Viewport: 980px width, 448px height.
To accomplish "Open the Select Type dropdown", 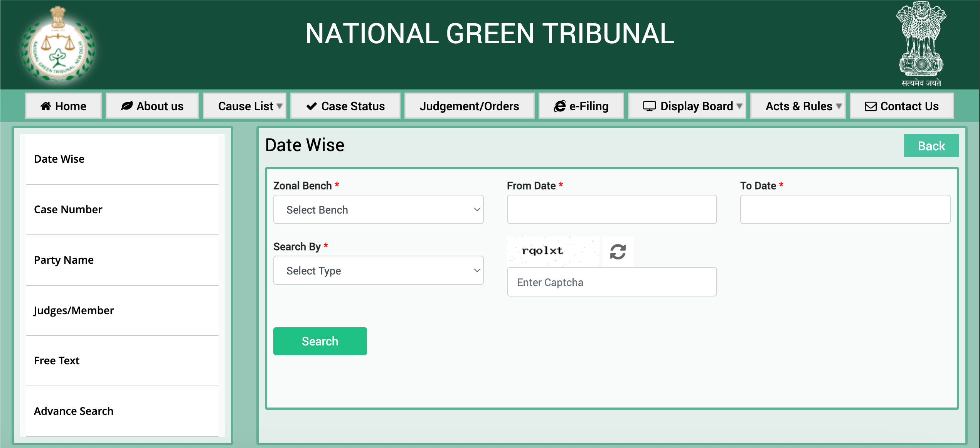I will [378, 270].
